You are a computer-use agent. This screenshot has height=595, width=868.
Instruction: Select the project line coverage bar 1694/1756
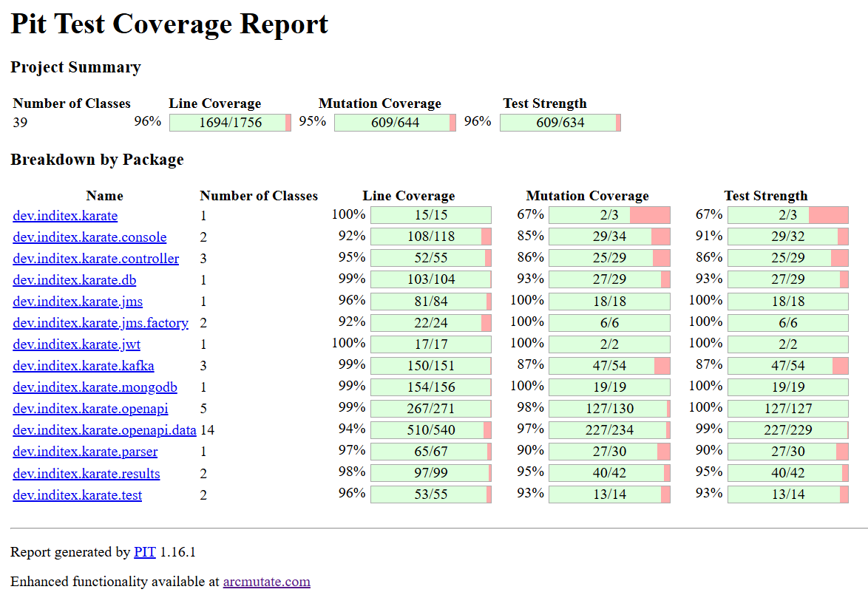tap(230, 123)
